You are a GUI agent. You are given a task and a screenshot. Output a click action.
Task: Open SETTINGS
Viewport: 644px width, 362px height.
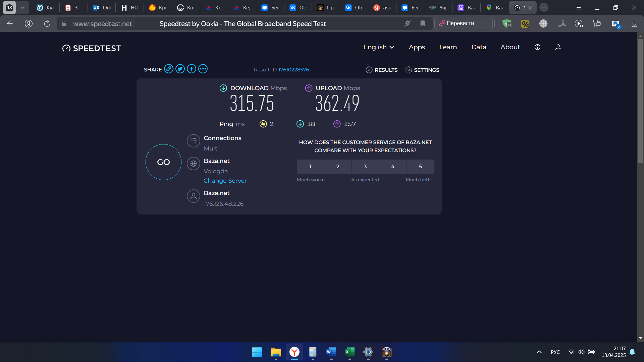pos(422,70)
